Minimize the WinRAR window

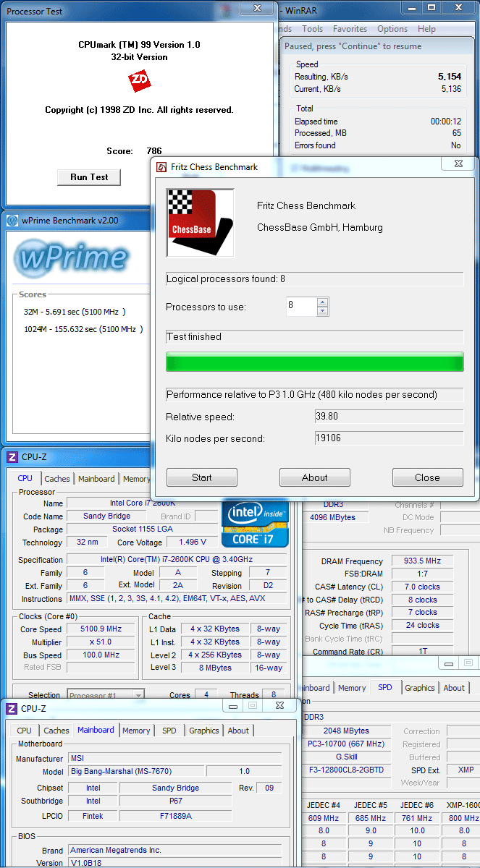click(x=412, y=8)
